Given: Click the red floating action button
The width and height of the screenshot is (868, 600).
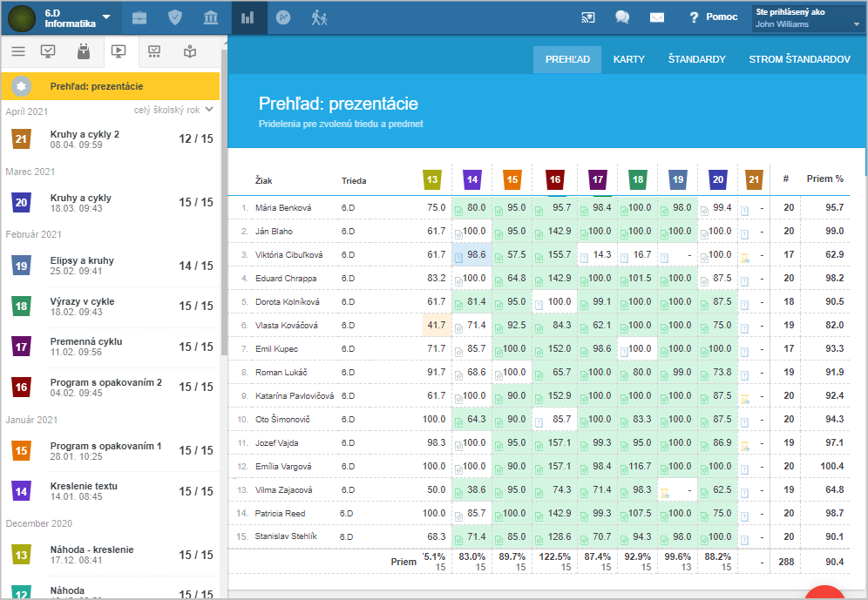Looking at the screenshot, I should click(826, 593).
